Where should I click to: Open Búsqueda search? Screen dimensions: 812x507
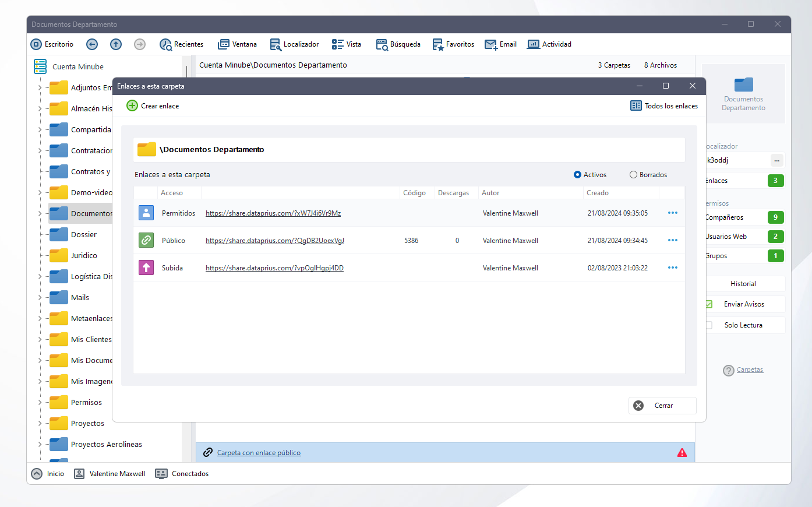[398, 44]
